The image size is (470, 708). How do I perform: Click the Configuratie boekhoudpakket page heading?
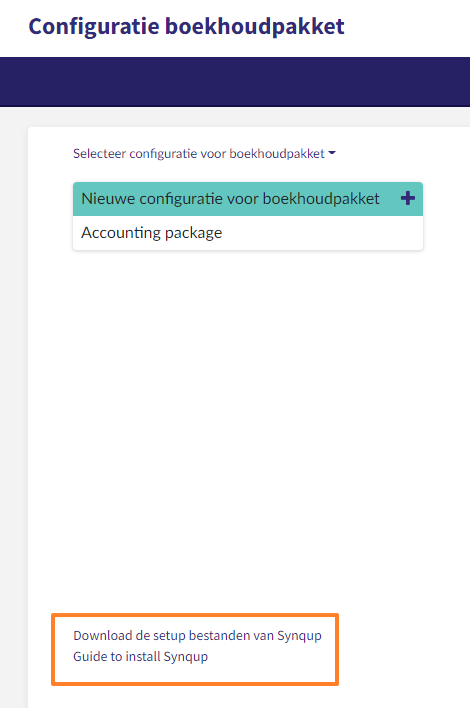[x=186, y=26]
